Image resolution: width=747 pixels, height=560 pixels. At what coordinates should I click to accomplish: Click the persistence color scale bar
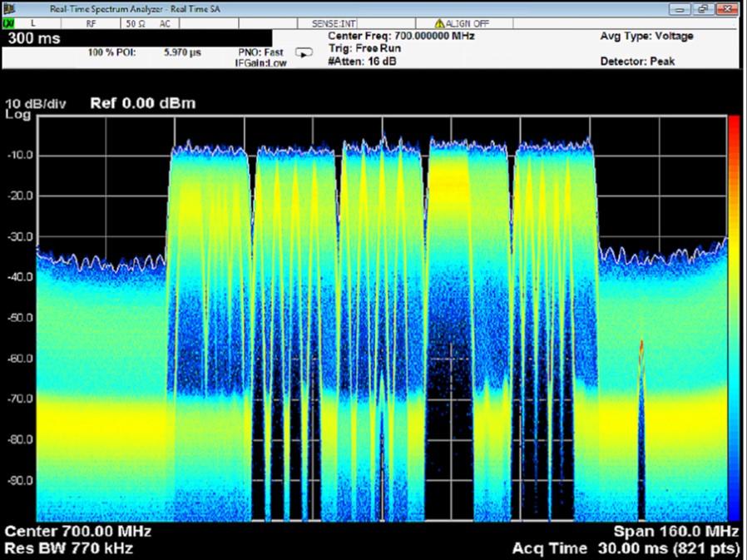coord(734,318)
